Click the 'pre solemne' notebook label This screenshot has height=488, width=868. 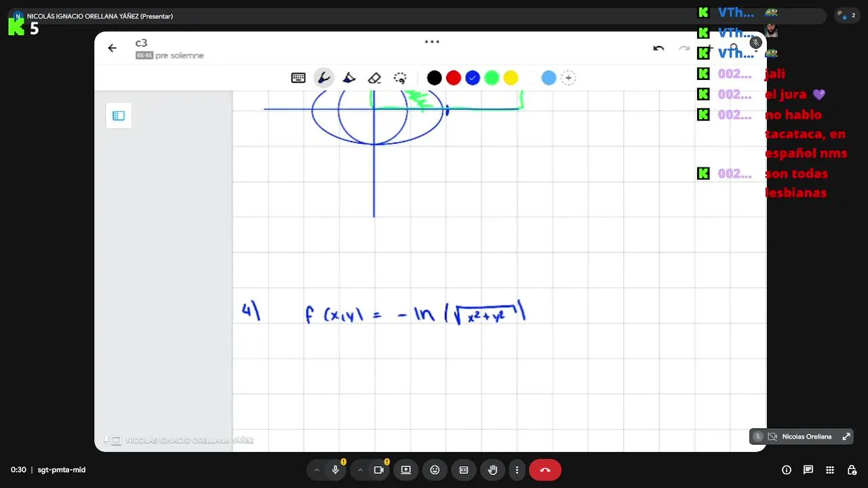[179, 56]
